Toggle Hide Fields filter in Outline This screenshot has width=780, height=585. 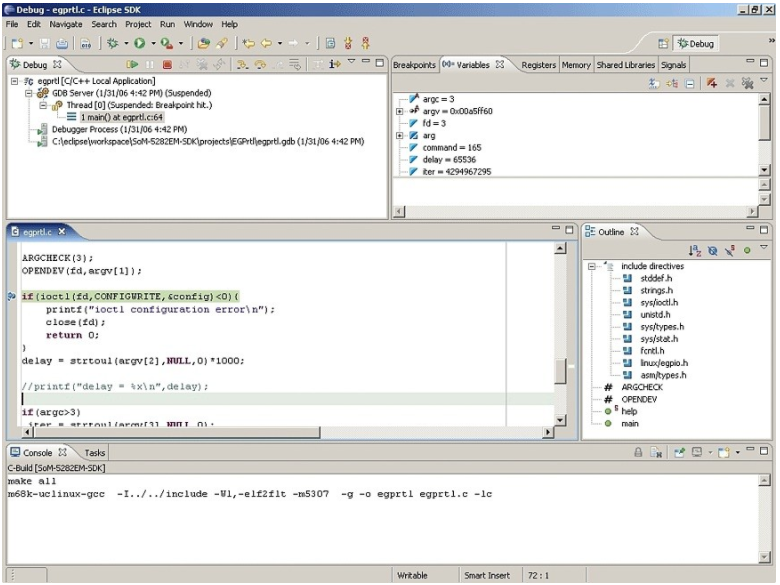click(712, 251)
